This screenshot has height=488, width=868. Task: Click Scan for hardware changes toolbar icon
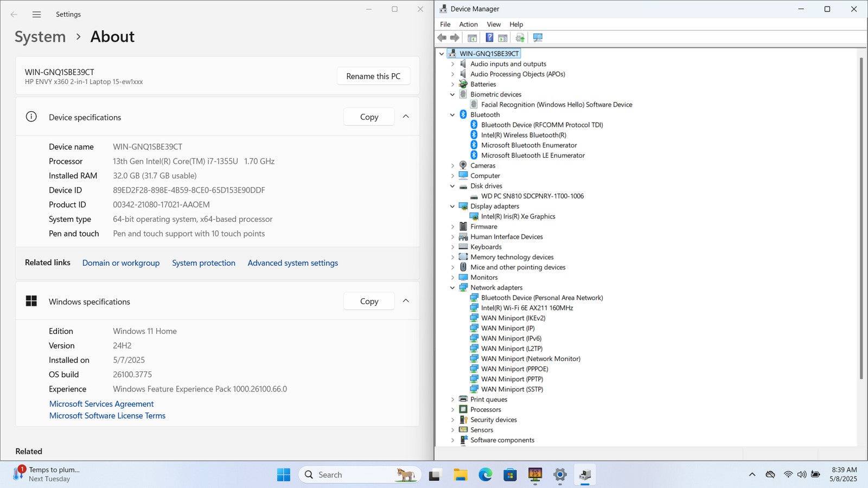pyautogui.click(x=538, y=37)
